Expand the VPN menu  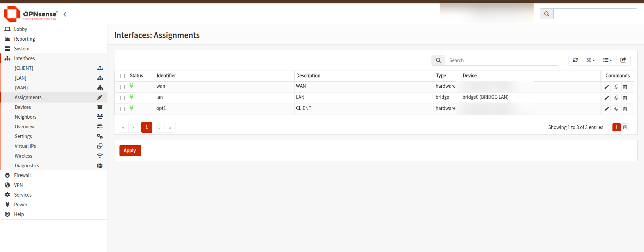pos(54,185)
